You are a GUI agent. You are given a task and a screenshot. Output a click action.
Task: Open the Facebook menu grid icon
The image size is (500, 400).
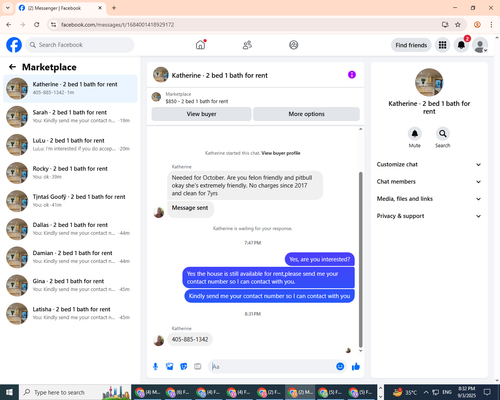[442, 45]
